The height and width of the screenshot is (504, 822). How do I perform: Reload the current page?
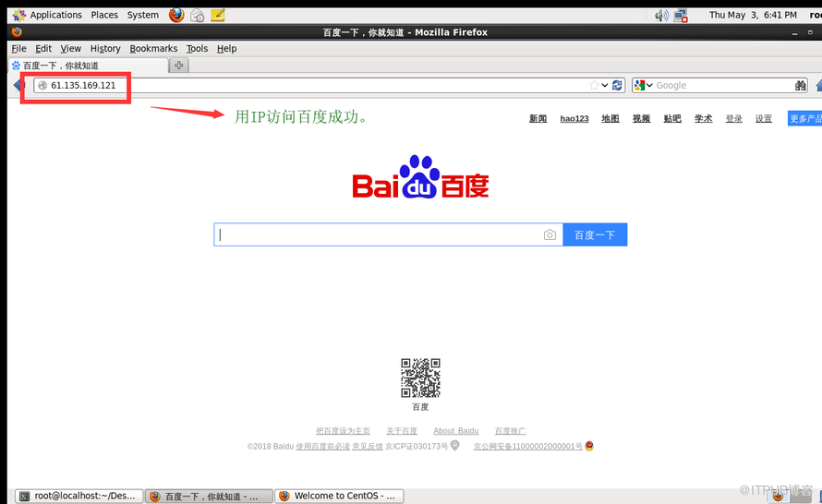[617, 85]
